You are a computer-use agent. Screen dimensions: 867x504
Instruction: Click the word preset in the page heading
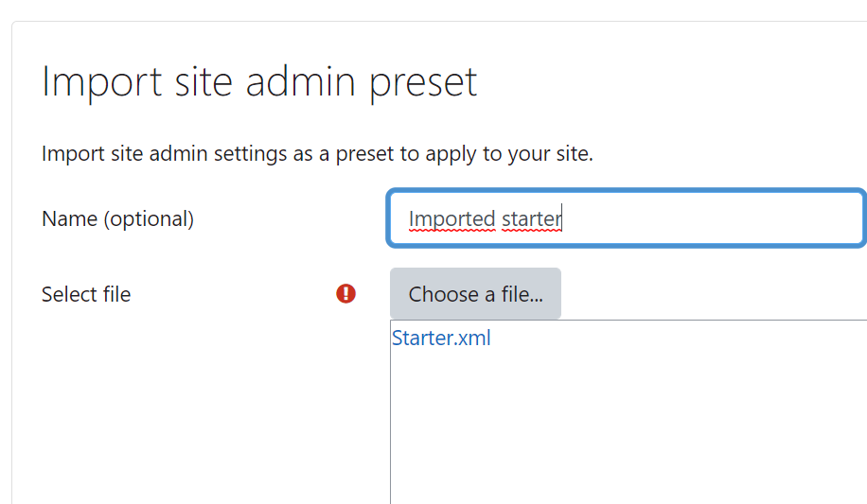pos(423,84)
